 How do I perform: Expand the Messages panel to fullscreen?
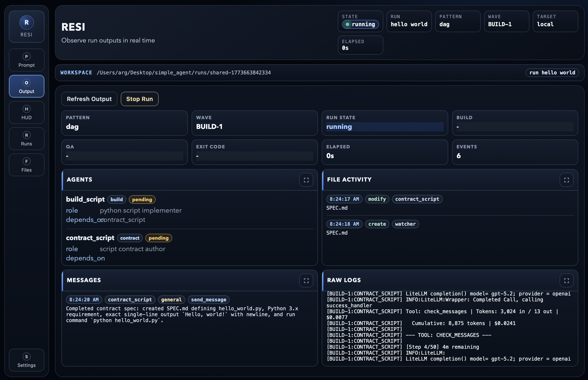pos(306,280)
